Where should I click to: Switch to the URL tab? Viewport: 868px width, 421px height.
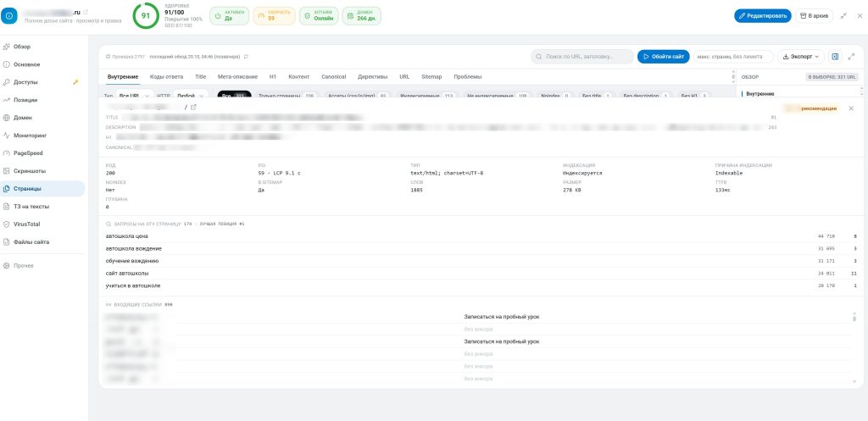(404, 77)
